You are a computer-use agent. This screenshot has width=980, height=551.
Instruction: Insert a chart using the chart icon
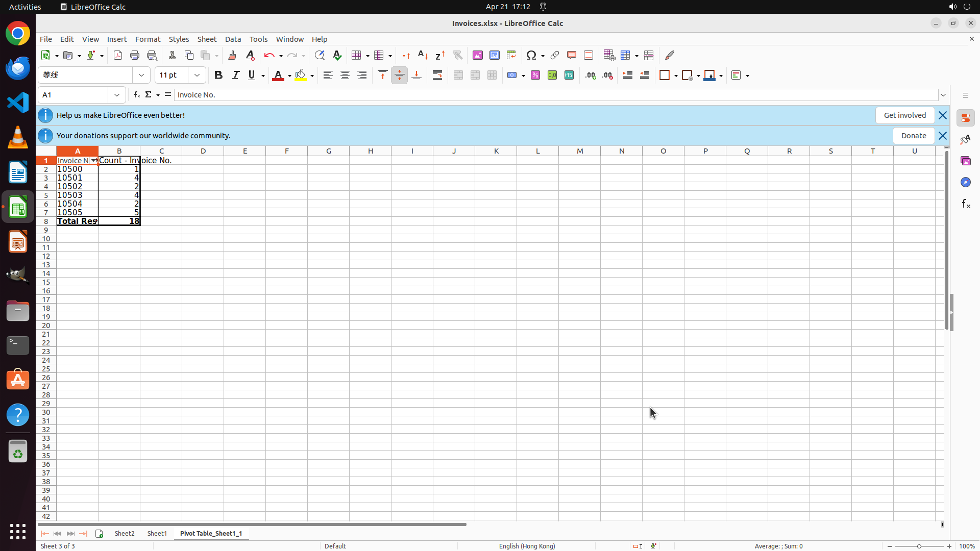[494, 55]
